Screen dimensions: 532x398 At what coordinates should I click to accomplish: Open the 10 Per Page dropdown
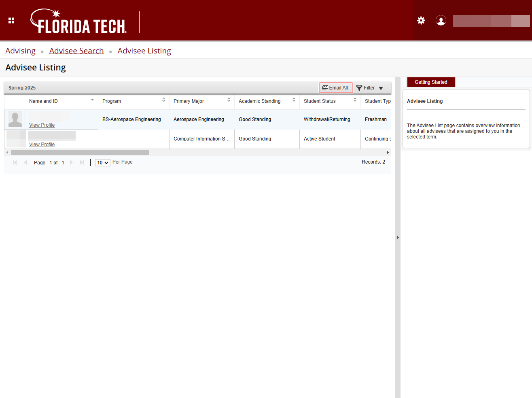click(x=103, y=163)
